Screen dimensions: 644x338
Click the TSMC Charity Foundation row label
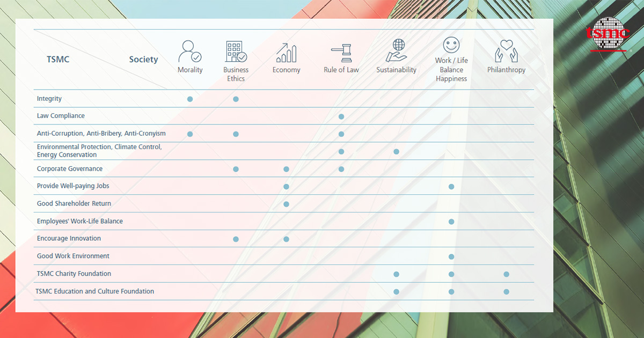[74, 274]
